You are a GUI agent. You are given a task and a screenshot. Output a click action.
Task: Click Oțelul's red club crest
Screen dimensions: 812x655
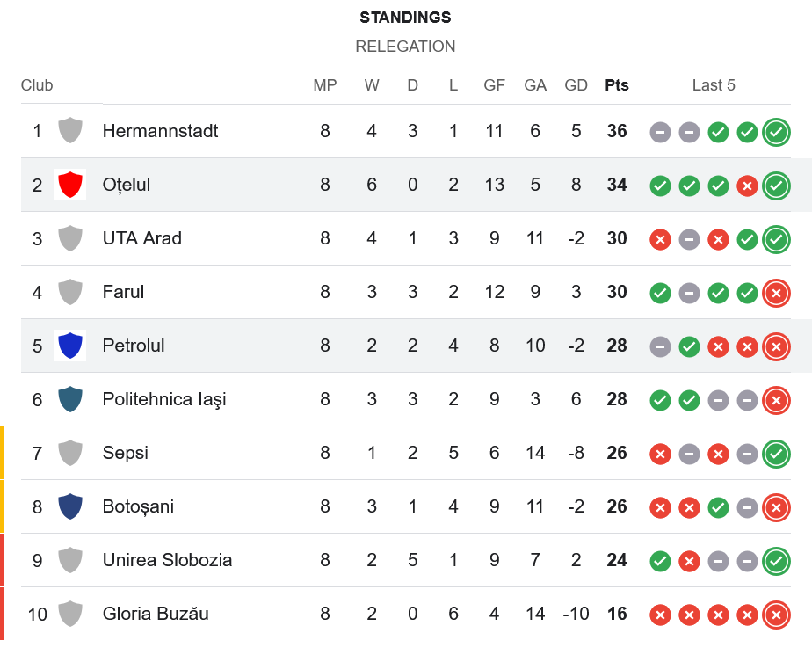70,185
